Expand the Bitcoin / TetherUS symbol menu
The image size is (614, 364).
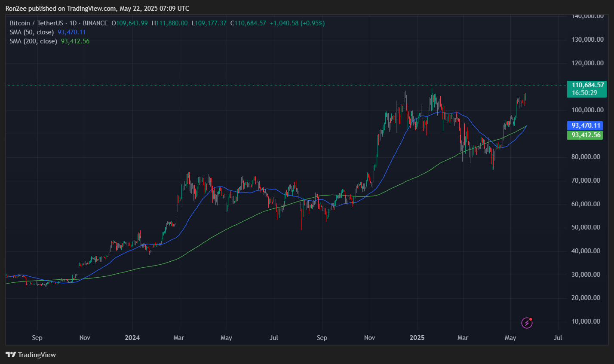[x=38, y=23]
